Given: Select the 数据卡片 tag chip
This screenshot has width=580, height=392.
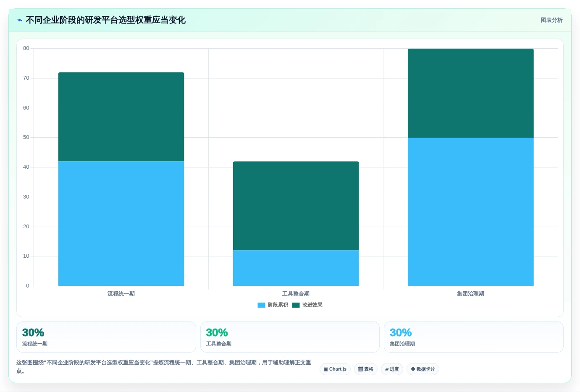Looking at the screenshot, I should [423, 369].
